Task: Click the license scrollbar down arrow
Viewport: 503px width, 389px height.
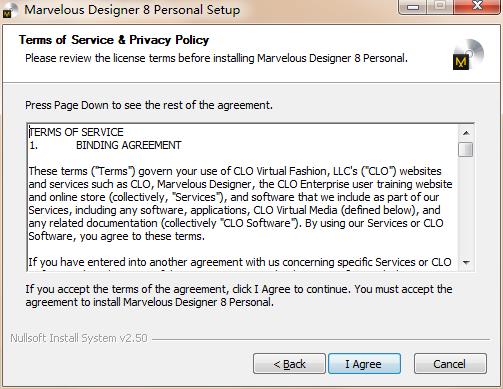Action: [x=466, y=262]
